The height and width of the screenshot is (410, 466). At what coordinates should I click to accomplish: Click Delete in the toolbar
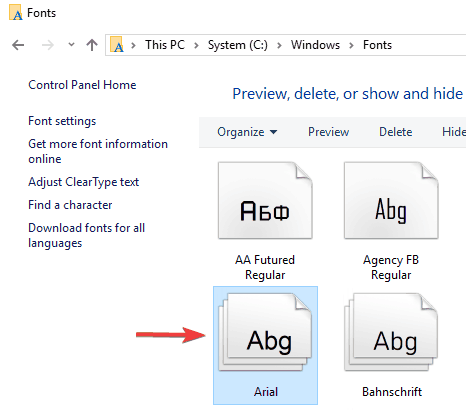[x=396, y=132]
